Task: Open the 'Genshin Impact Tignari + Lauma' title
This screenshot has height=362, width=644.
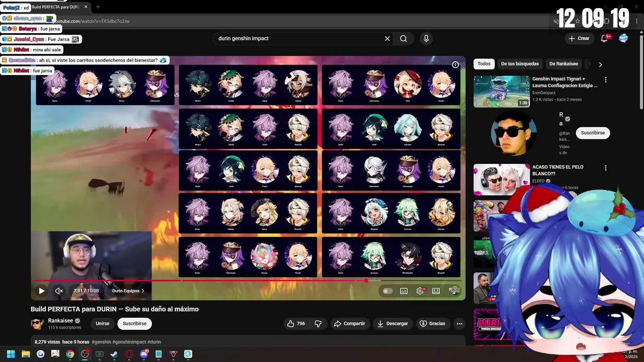Action: pos(565,82)
